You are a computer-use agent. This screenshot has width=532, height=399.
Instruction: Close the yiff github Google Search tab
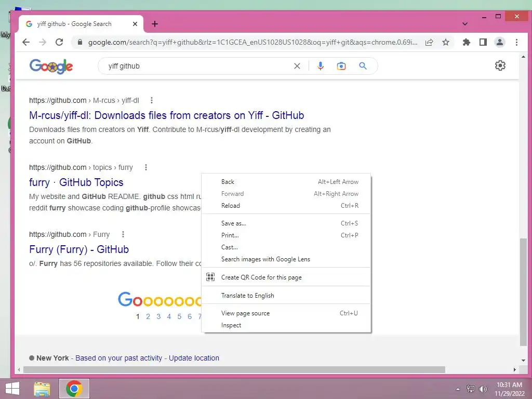click(135, 24)
